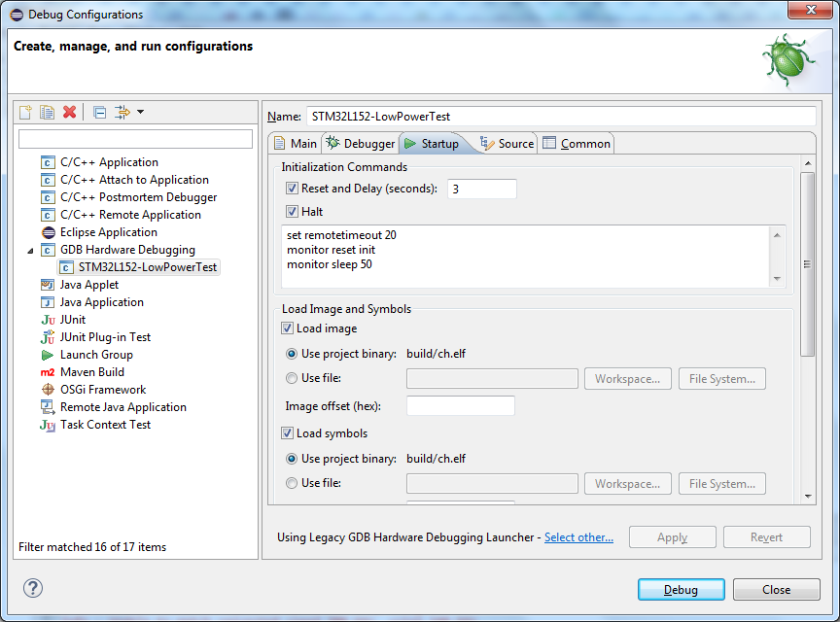Click the duplicate launch configuration icon
This screenshot has height=622, width=840.
48,113
